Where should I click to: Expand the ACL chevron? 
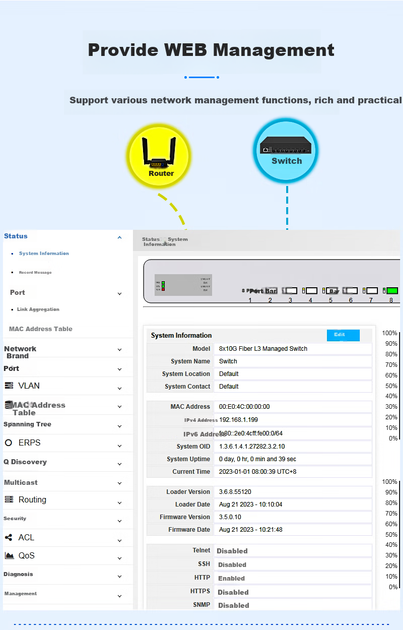(119, 541)
